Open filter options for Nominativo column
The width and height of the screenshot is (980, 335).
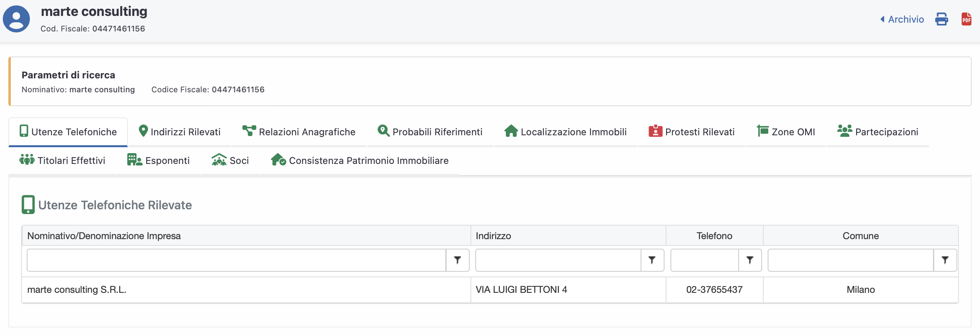click(x=457, y=260)
